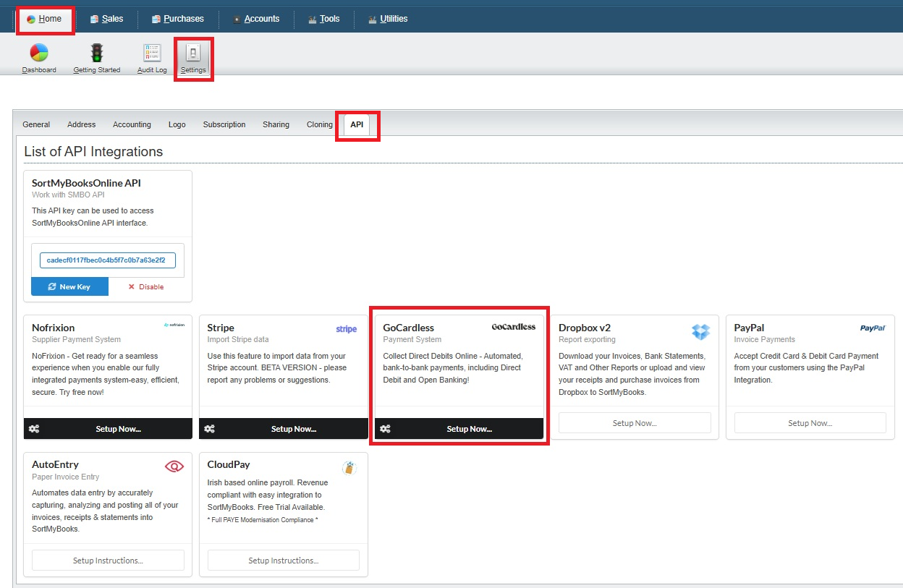Click the GoCardless logo

click(514, 327)
